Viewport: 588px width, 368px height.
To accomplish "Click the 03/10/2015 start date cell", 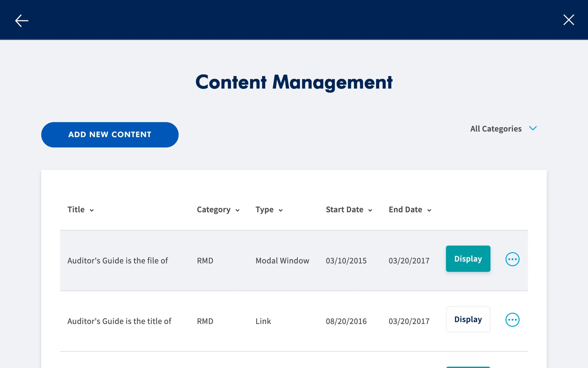I will (x=346, y=260).
